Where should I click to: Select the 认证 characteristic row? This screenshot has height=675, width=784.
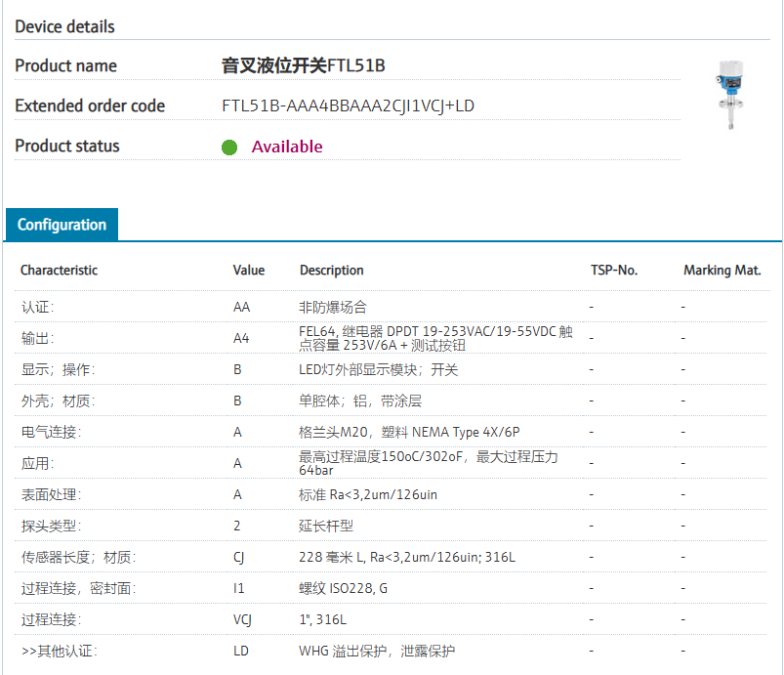coord(38,307)
